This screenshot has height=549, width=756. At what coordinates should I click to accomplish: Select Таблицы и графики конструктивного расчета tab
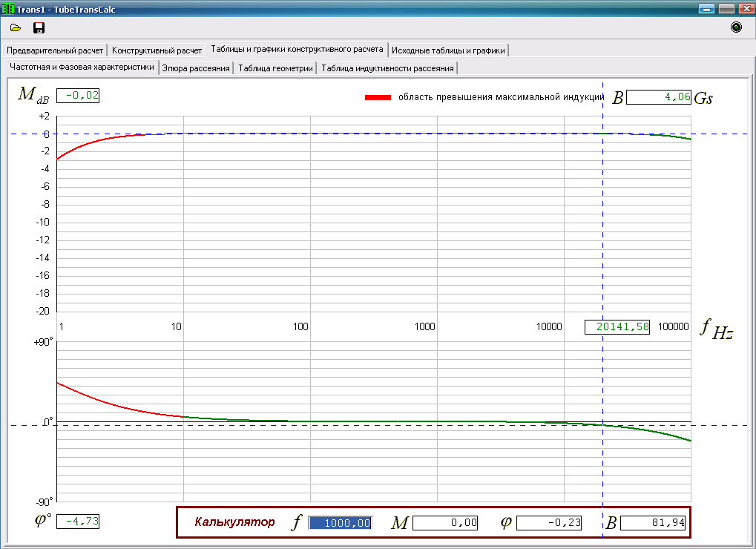[x=297, y=49]
